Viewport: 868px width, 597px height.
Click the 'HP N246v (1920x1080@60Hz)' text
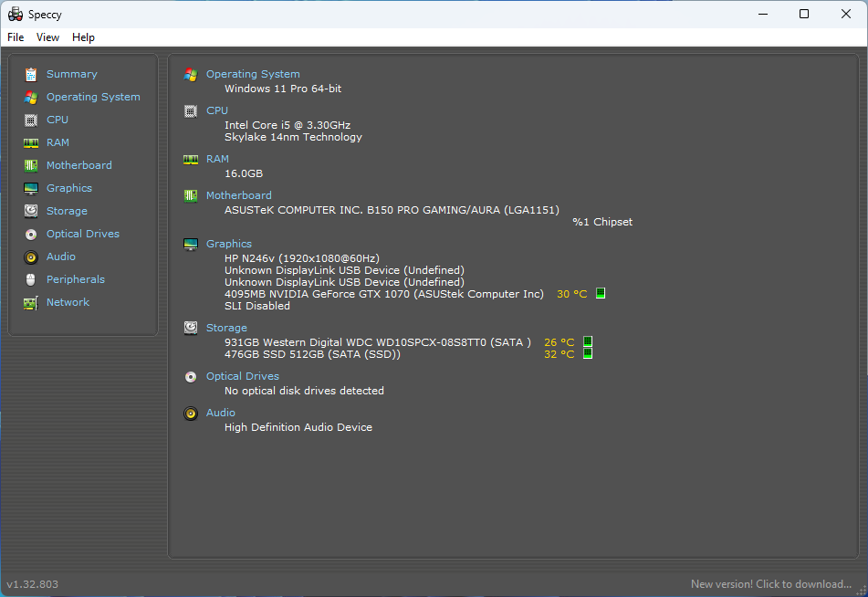point(302,258)
